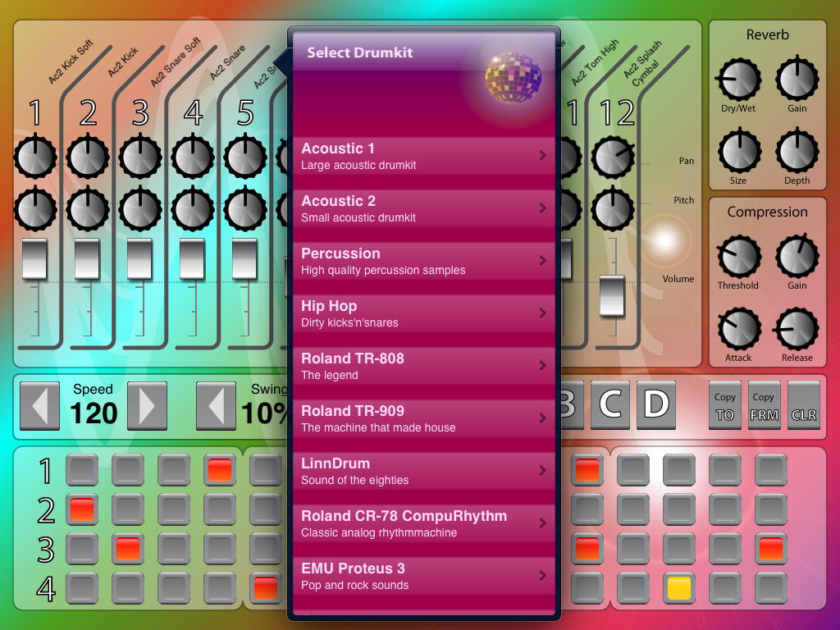
Task: Select the Roland TR-909 kit
Action: (424, 419)
